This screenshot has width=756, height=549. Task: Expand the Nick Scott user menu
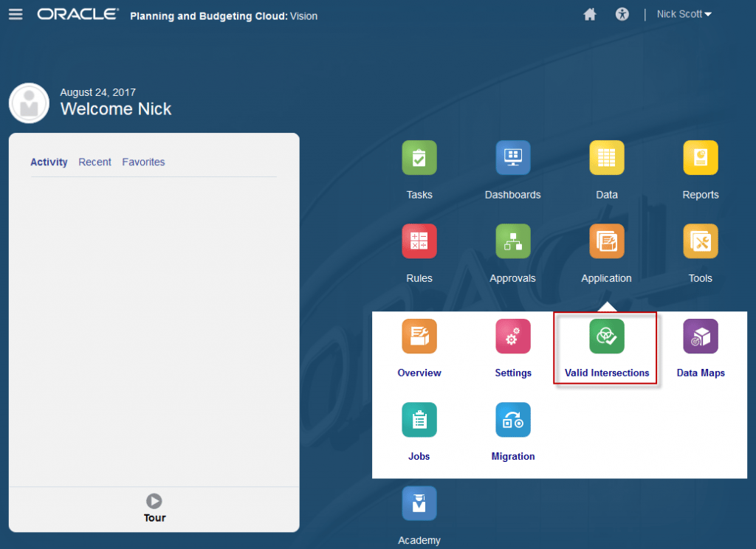tap(684, 15)
